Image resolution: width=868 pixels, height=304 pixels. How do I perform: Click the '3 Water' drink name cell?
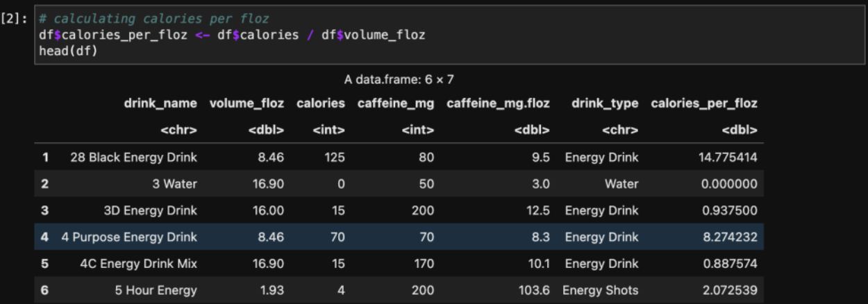pos(174,184)
